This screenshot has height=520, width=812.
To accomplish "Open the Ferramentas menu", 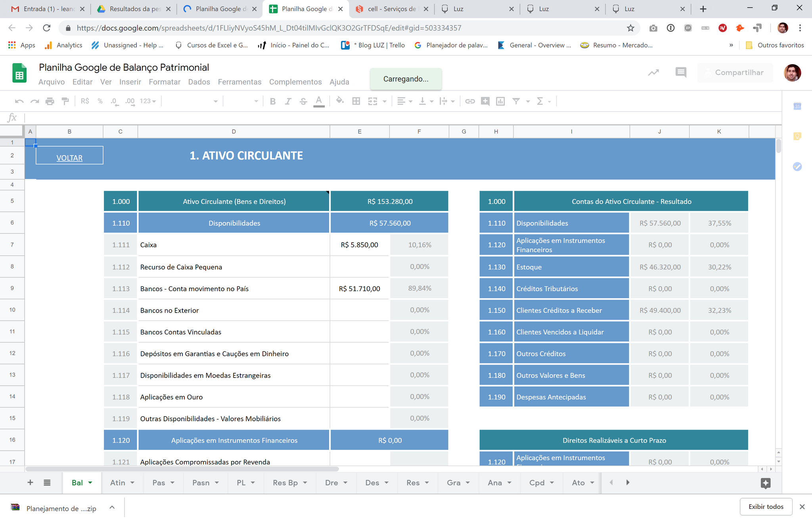I will 239,82.
